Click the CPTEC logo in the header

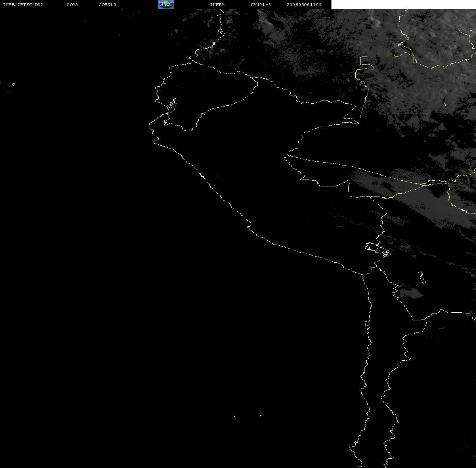coord(166,4)
